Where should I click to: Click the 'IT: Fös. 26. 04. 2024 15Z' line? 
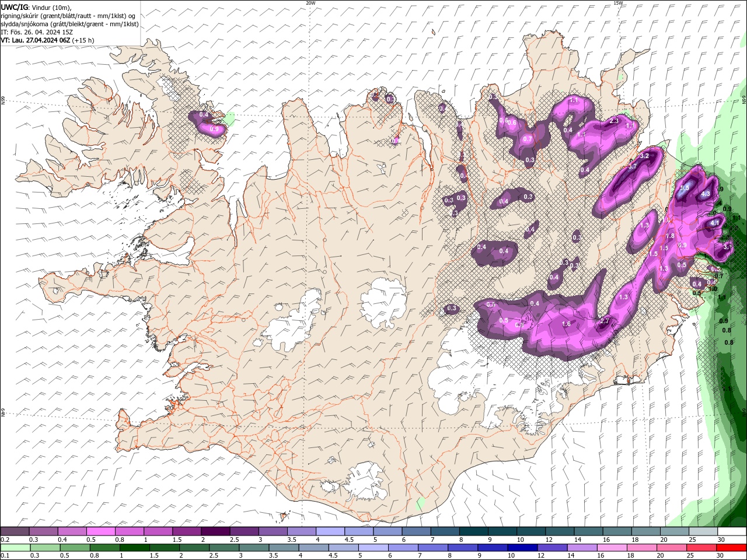37,32
